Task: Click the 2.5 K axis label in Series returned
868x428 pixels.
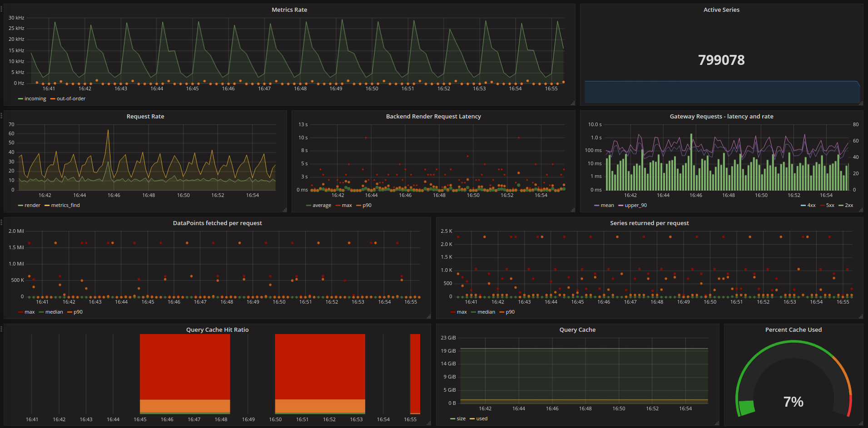Action: [x=446, y=231]
